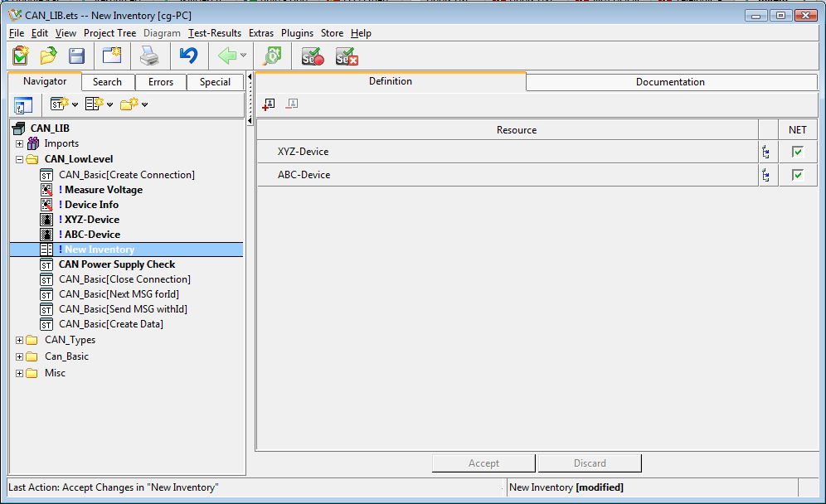Click the Se icon with red X
Screen dimensions: 826x504
pyautogui.click(x=346, y=56)
